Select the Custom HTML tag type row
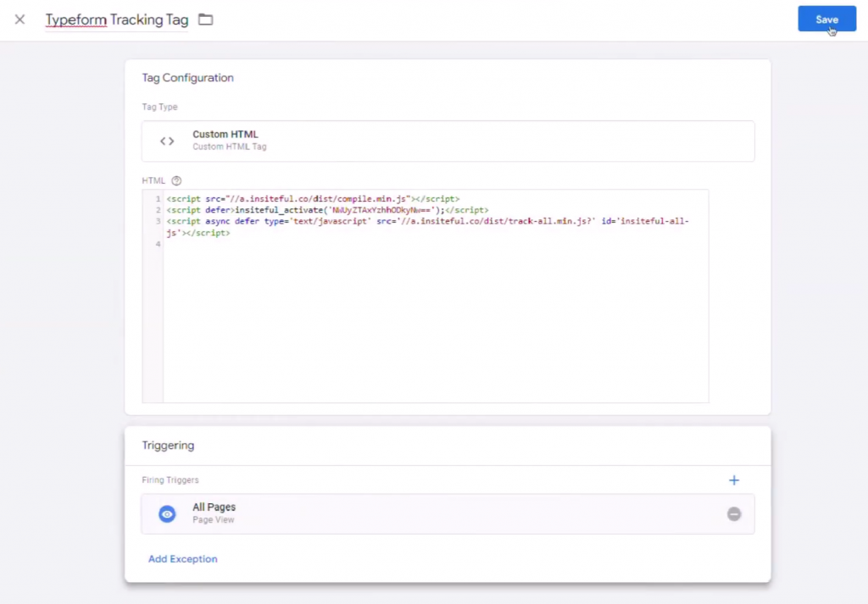The image size is (868, 604). tap(448, 141)
